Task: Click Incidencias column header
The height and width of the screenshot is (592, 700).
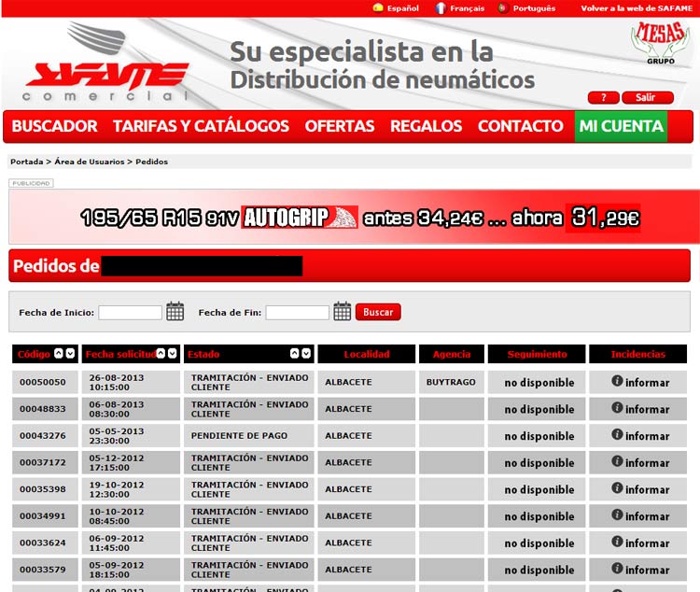Action: (638, 354)
